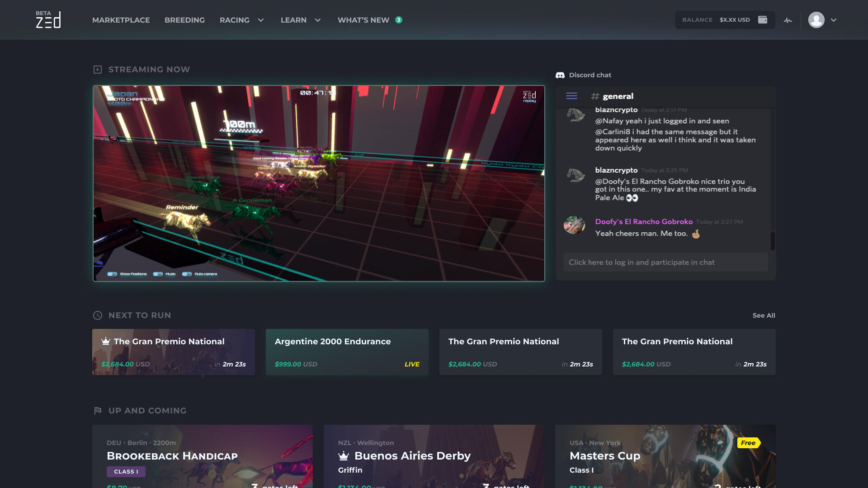Click the flag icon beside Up And Coming
Screen dimensions: 868x488
pyautogui.click(x=97, y=410)
